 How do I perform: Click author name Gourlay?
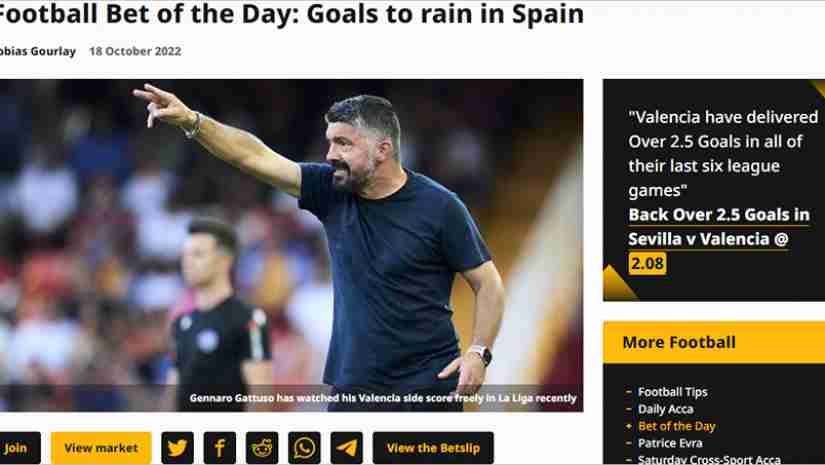coord(37,51)
